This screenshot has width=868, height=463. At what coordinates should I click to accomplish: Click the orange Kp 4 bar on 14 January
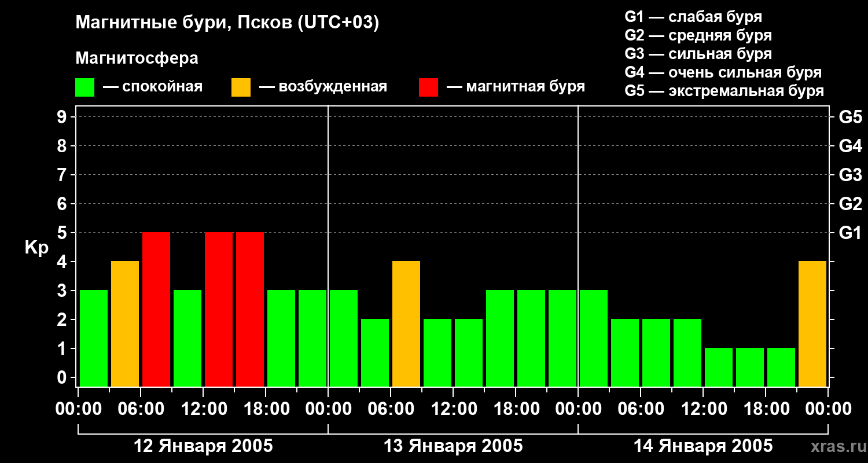[x=812, y=324]
